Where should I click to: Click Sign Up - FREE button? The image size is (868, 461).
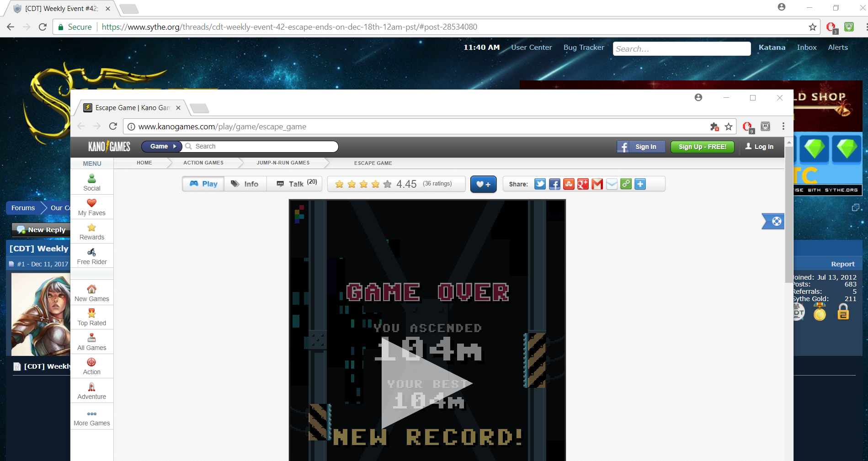(x=703, y=147)
